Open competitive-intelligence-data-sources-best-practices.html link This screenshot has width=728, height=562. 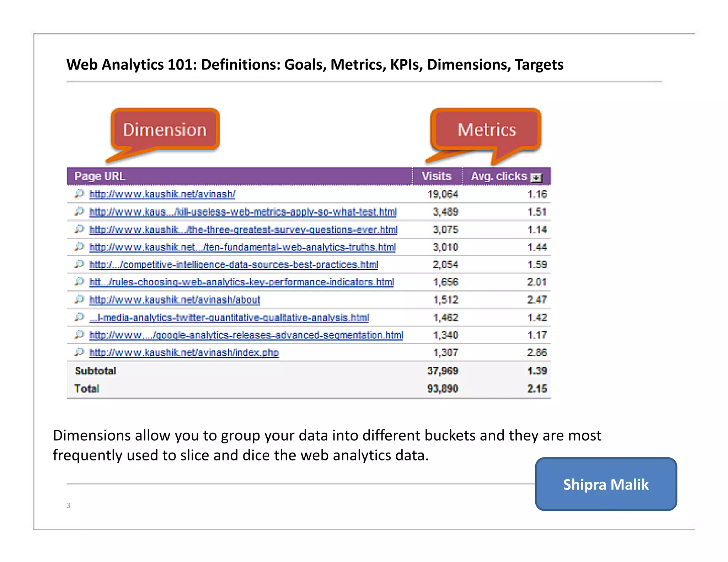[234, 265]
